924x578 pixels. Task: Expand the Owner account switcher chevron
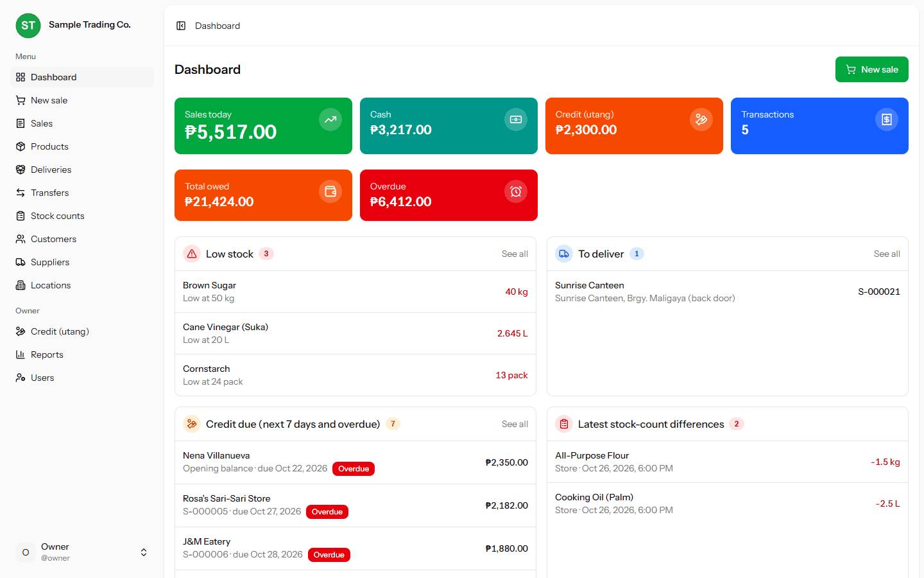(x=144, y=552)
